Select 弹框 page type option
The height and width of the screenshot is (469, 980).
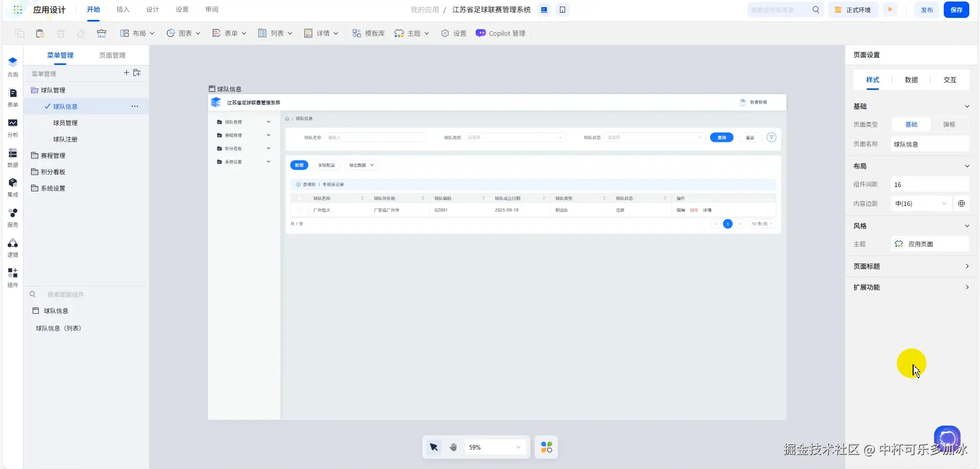click(x=949, y=125)
